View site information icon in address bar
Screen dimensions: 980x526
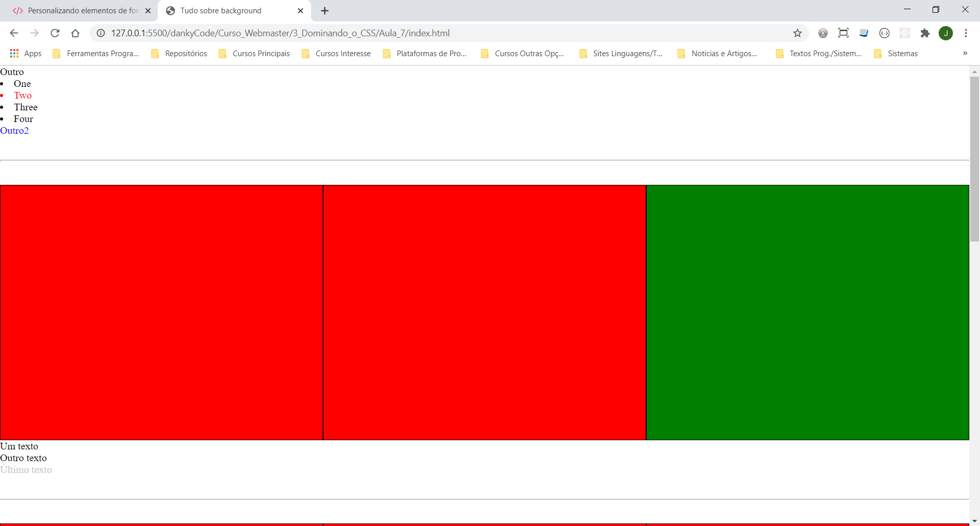click(101, 33)
